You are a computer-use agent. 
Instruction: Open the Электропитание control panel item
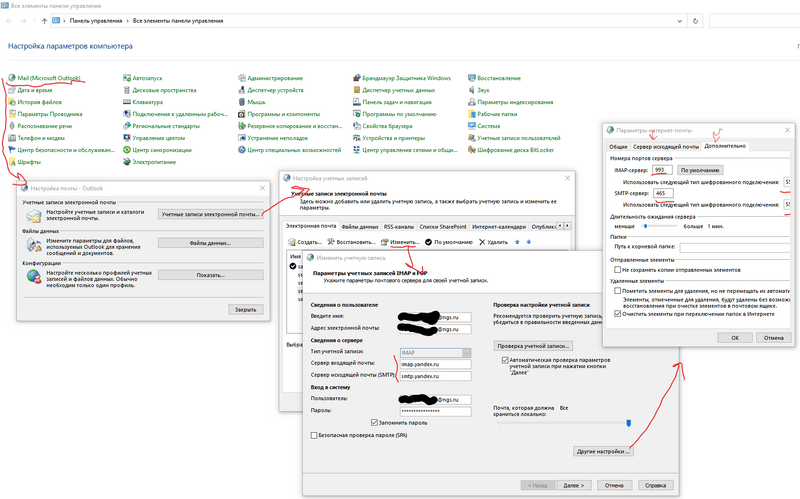153,162
